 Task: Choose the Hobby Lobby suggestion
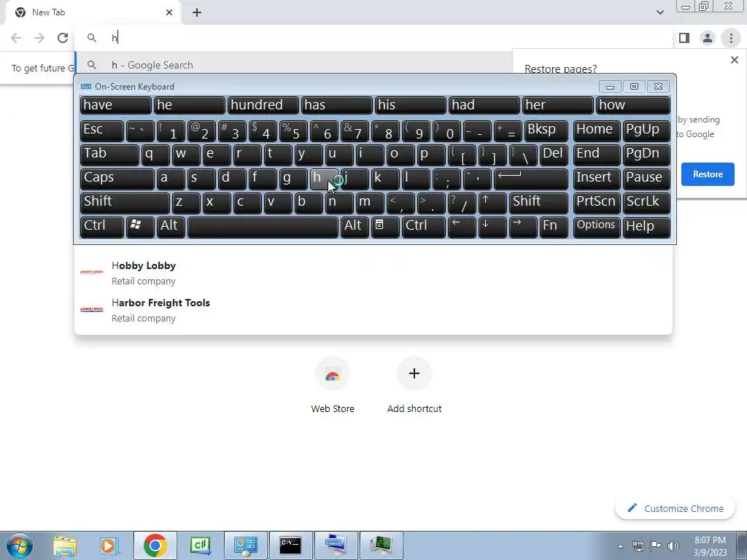pos(373,273)
